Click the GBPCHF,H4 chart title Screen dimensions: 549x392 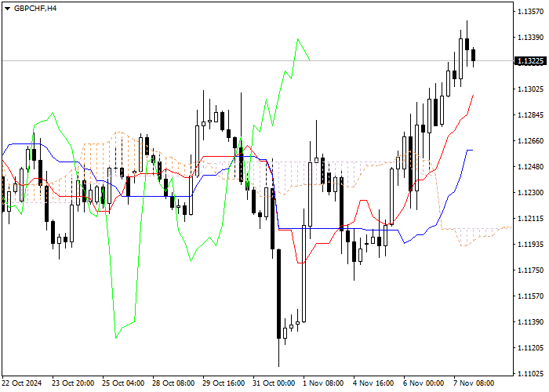(35, 9)
